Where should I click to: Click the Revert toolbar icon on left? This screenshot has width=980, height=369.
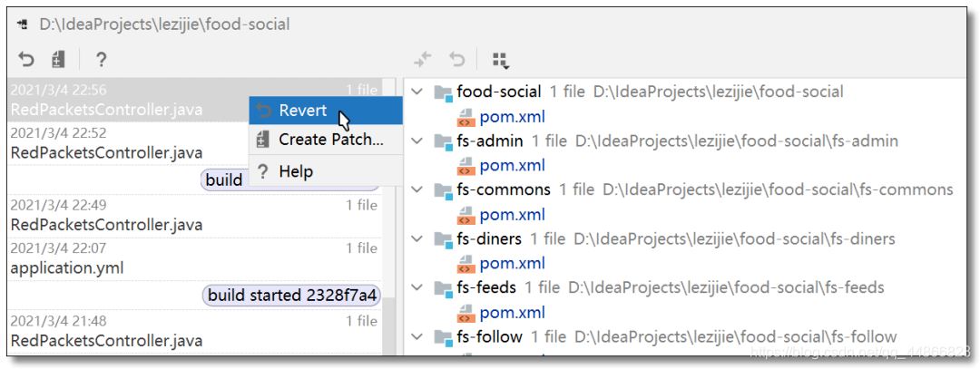tap(26, 60)
